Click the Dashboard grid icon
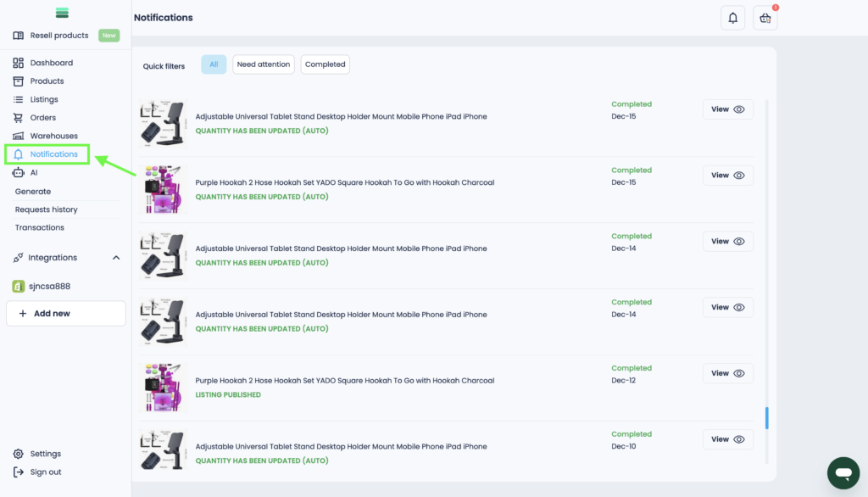 click(19, 63)
